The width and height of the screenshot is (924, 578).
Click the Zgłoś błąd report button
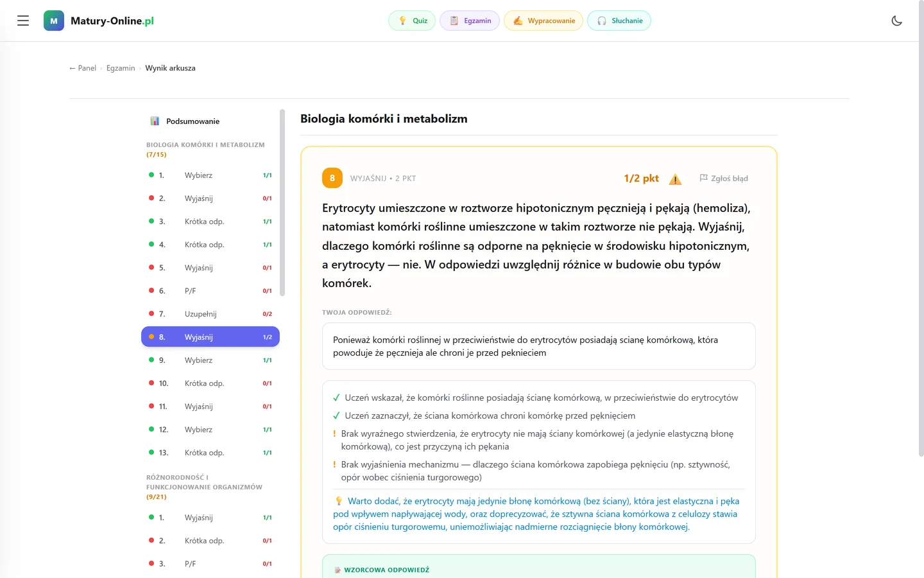(724, 179)
